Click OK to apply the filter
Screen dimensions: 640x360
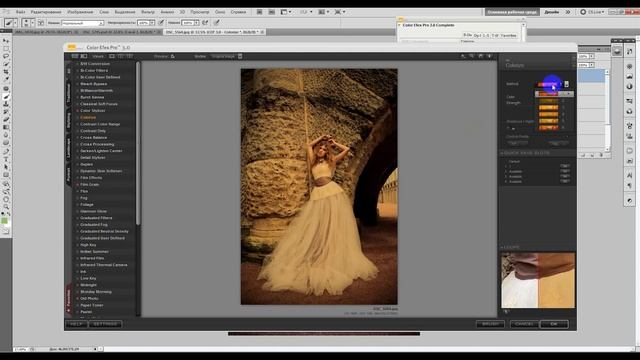(554, 324)
